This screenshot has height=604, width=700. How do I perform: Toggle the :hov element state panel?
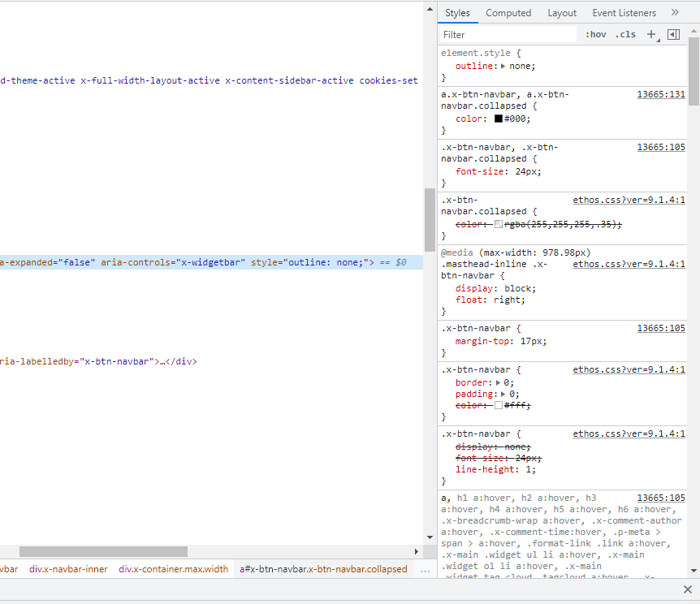(596, 34)
